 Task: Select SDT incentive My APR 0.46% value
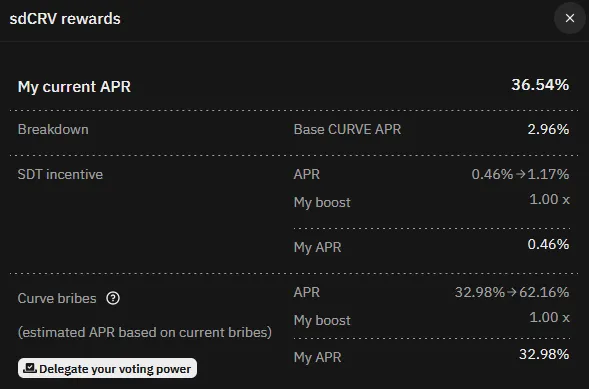548,244
